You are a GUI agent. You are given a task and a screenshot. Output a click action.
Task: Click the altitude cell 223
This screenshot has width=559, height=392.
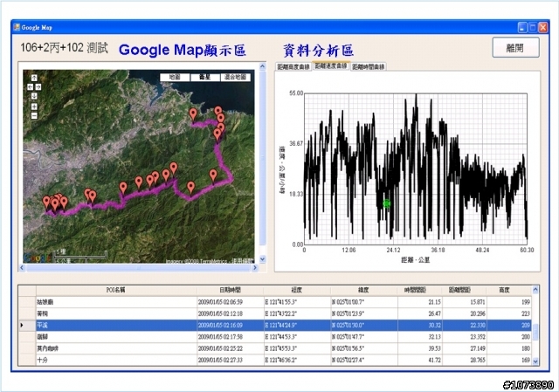pos(509,313)
